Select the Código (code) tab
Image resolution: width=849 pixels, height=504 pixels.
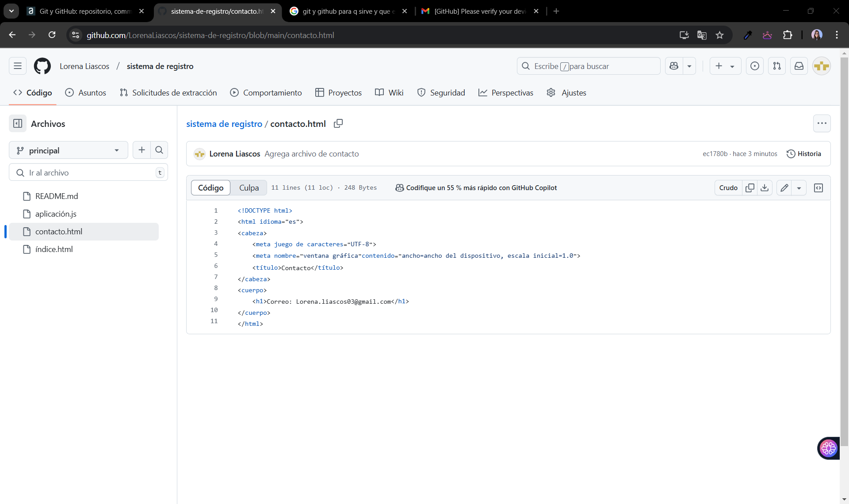[210, 187]
